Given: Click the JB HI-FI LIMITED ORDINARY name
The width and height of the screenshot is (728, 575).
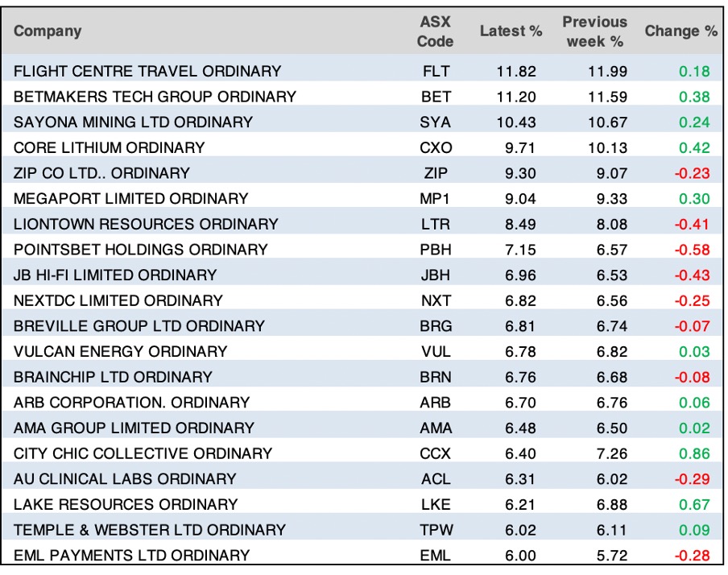Looking at the screenshot, I should (x=115, y=275).
